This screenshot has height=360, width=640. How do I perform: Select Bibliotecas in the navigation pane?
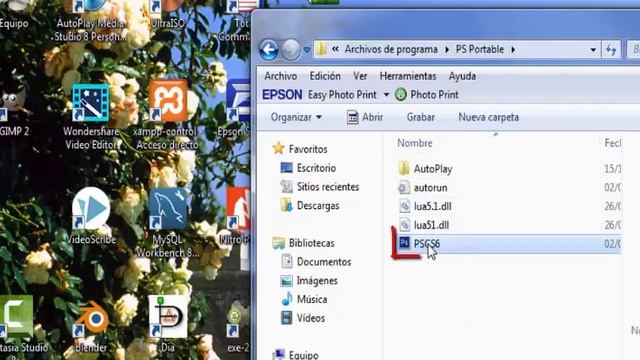[311, 243]
